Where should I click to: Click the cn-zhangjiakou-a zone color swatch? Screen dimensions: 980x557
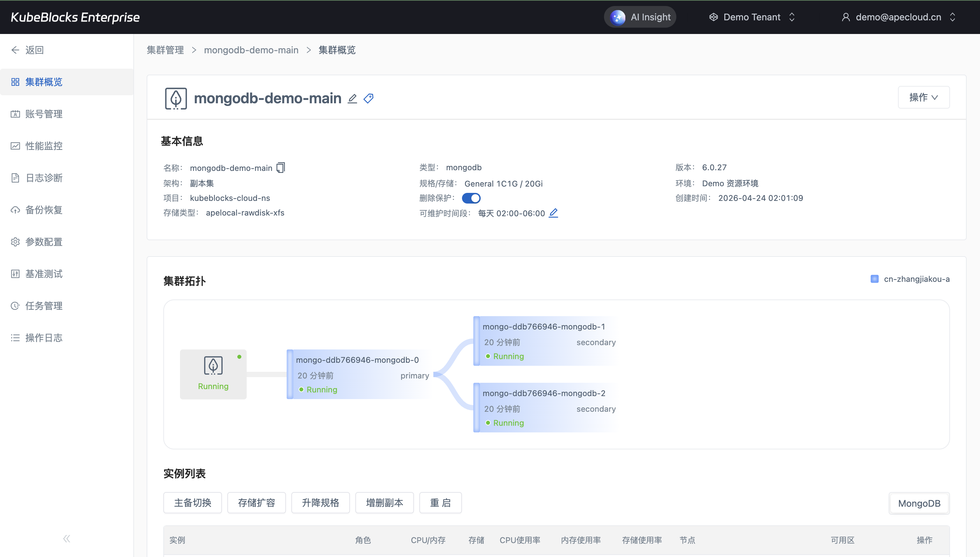pyautogui.click(x=874, y=279)
